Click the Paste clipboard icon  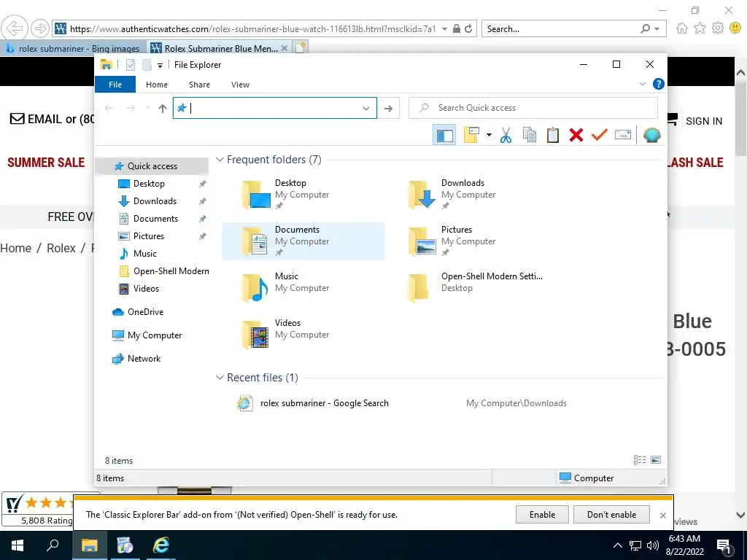coord(553,135)
